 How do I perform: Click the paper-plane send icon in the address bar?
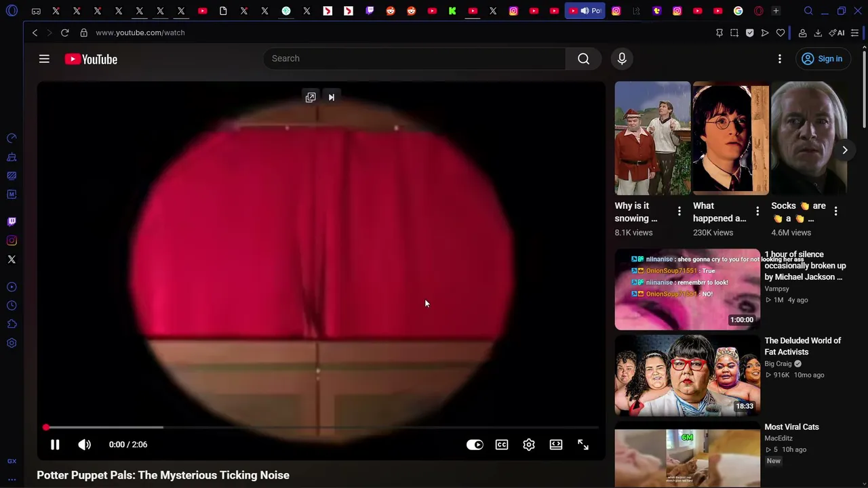[x=765, y=33]
